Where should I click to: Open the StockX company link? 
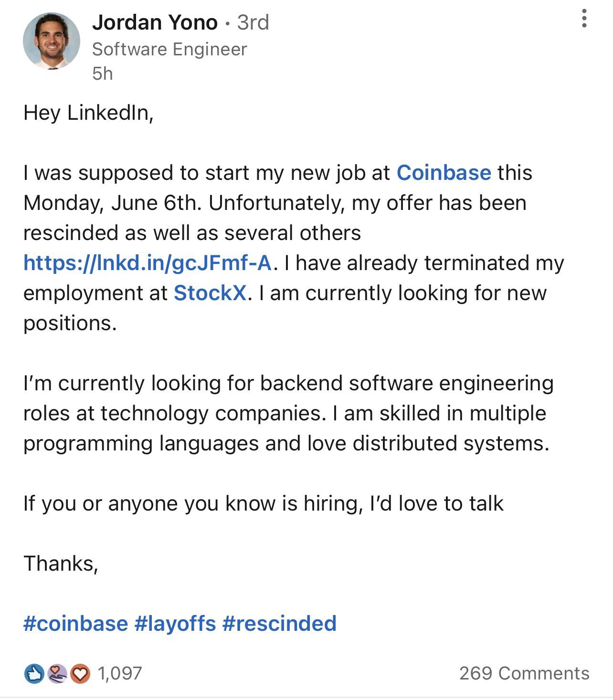(x=210, y=293)
